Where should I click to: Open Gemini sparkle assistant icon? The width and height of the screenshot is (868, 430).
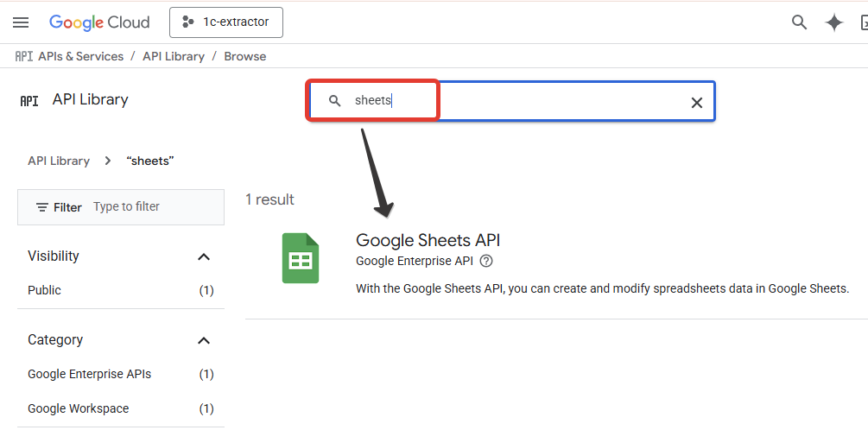coord(834,22)
